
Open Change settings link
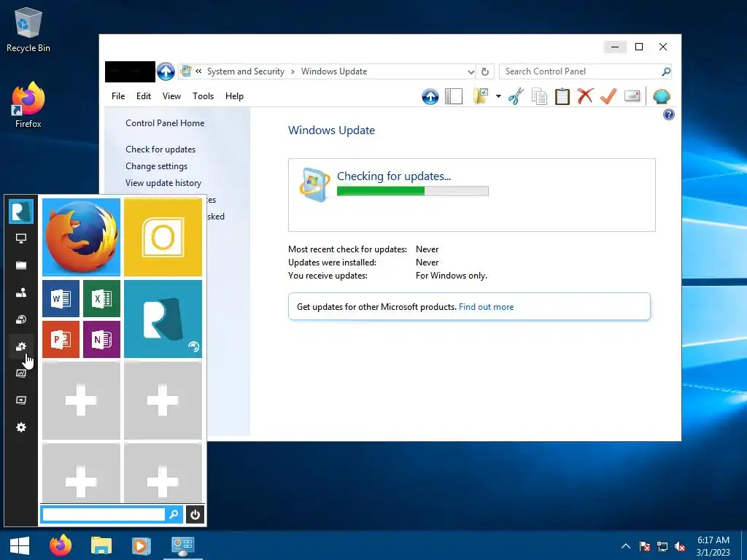tap(156, 166)
